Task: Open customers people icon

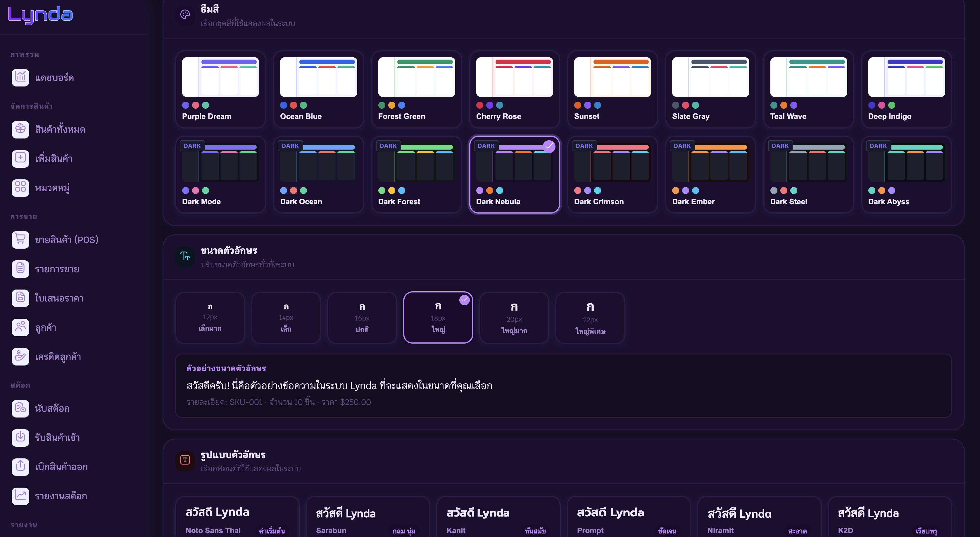Action: pyautogui.click(x=20, y=328)
